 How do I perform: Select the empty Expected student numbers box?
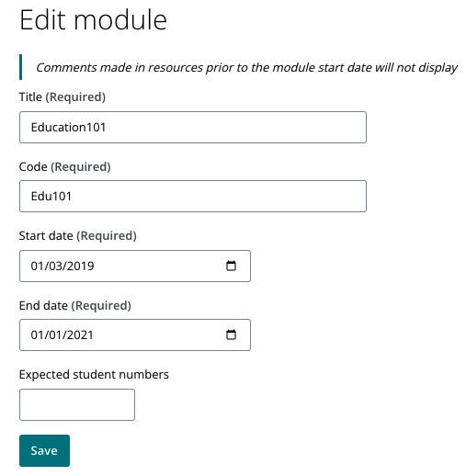(x=77, y=404)
